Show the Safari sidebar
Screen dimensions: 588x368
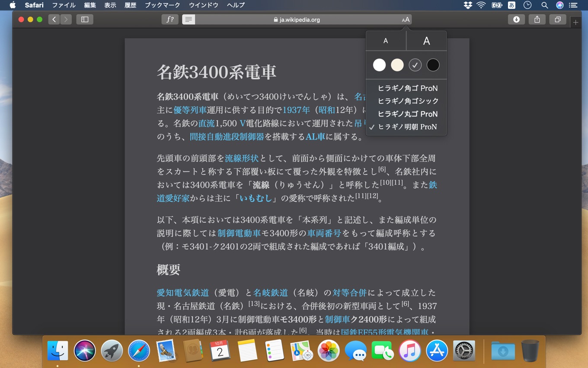click(x=85, y=19)
